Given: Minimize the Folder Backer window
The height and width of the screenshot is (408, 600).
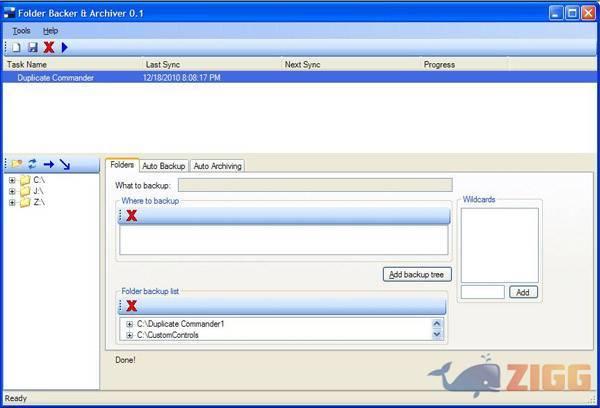Looking at the screenshot, I should (556, 13).
